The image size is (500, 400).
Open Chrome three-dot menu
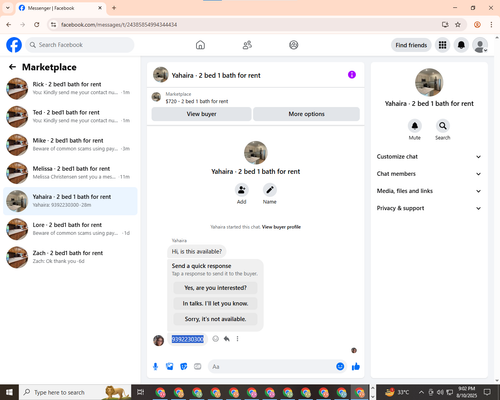491,25
